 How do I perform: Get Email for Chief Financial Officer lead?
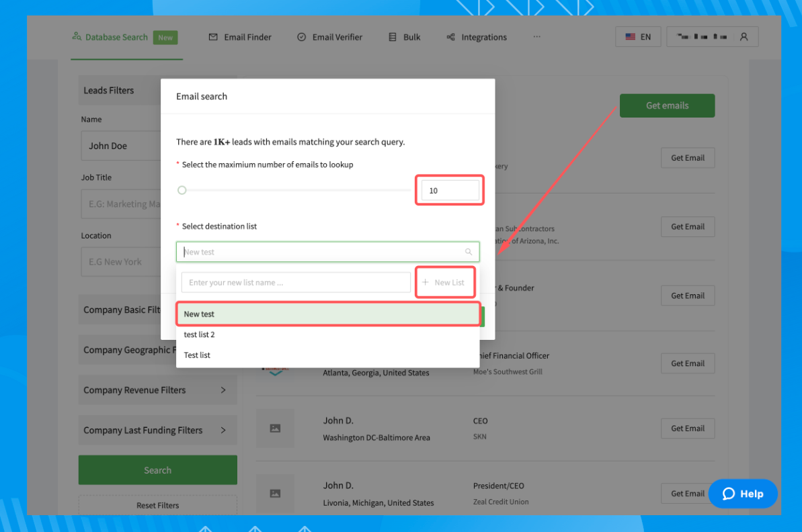[688, 363]
